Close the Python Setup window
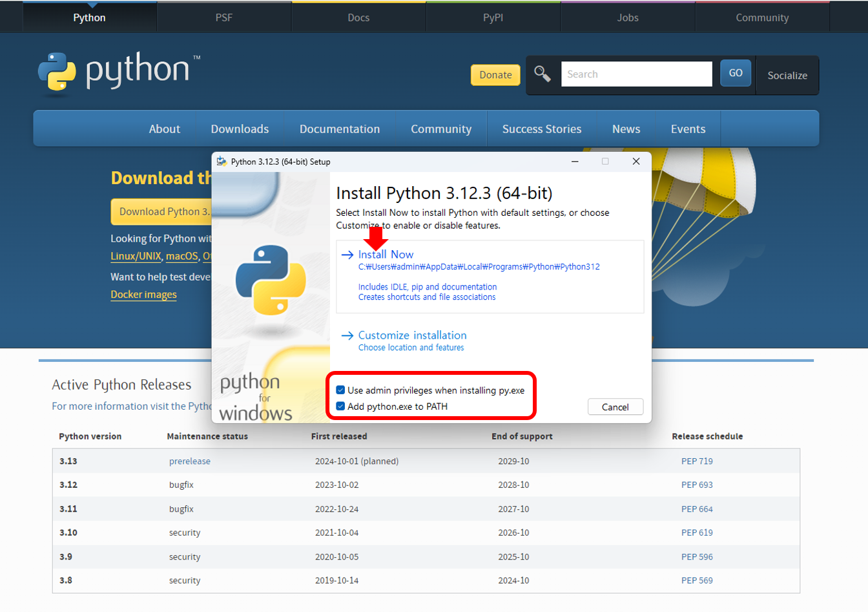868x612 pixels. coord(636,162)
